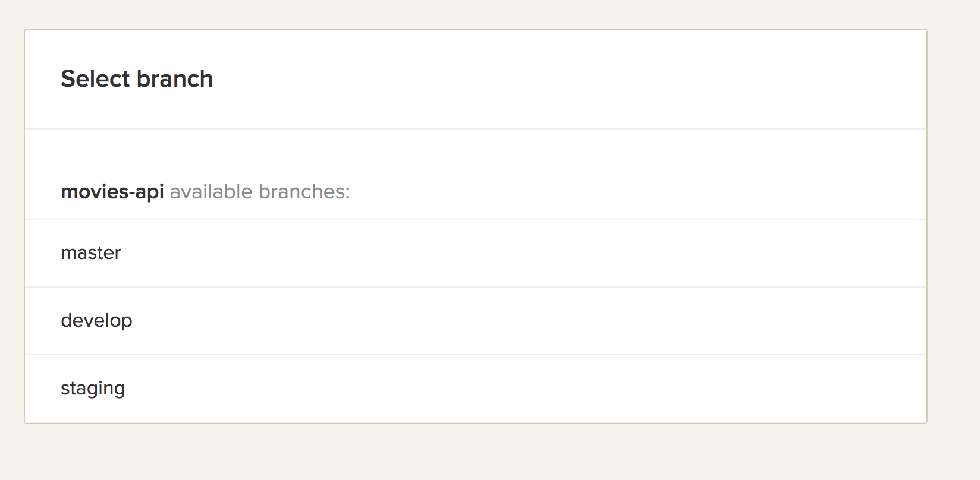Click the word 'develop' in the list
This screenshot has width=980, height=480.
tap(96, 321)
